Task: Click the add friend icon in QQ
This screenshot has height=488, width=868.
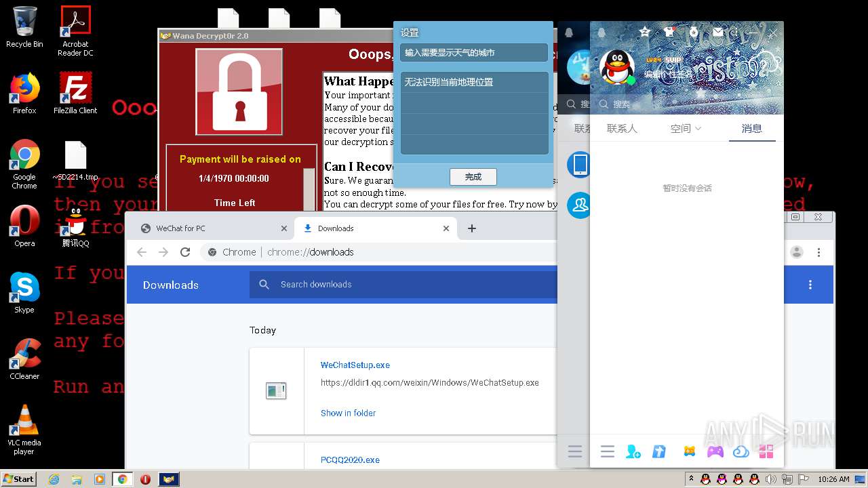Action: 633,451
